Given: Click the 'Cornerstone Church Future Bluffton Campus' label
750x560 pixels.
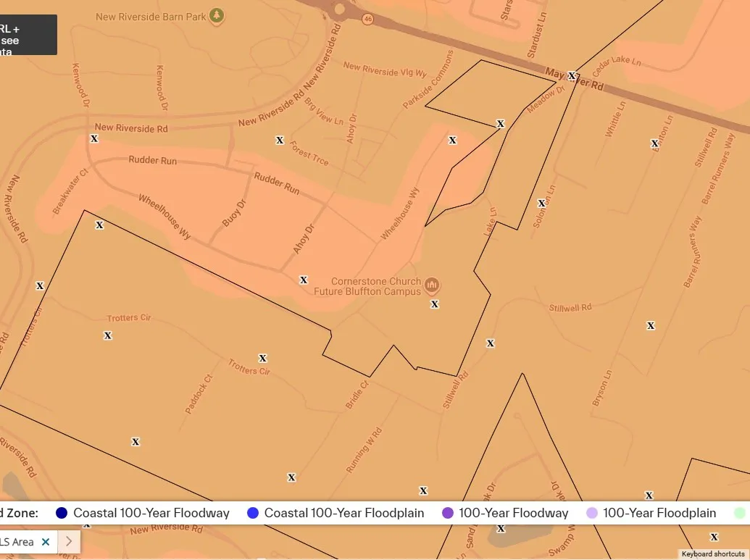Looking at the screenshot, I should [367, 286].
